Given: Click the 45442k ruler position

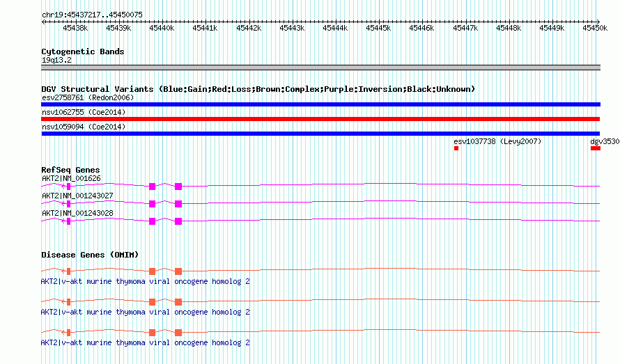Looking at the screenshot, I should (x=249, y=28).
